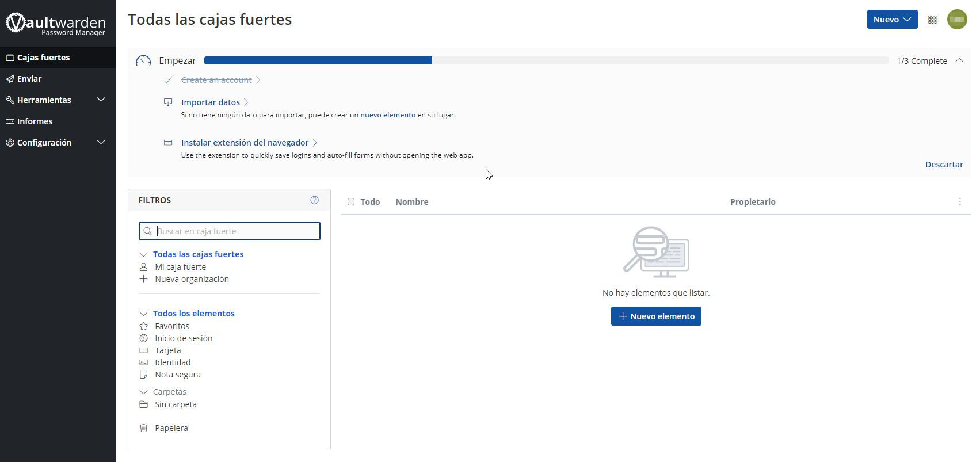This screenshot has height=462, width=980.
Task: Open the user account avatar menu
Action: [957, 20]
